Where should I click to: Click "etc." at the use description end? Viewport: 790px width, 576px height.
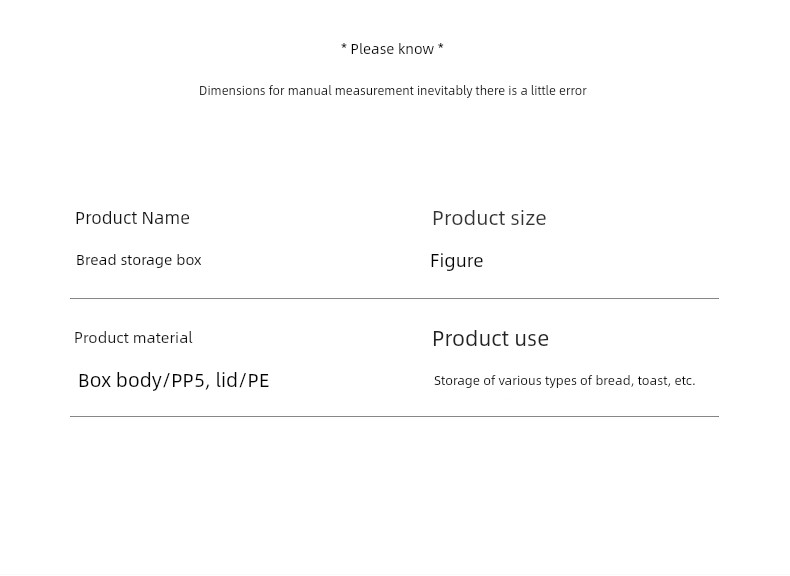(x=684, y=381)
